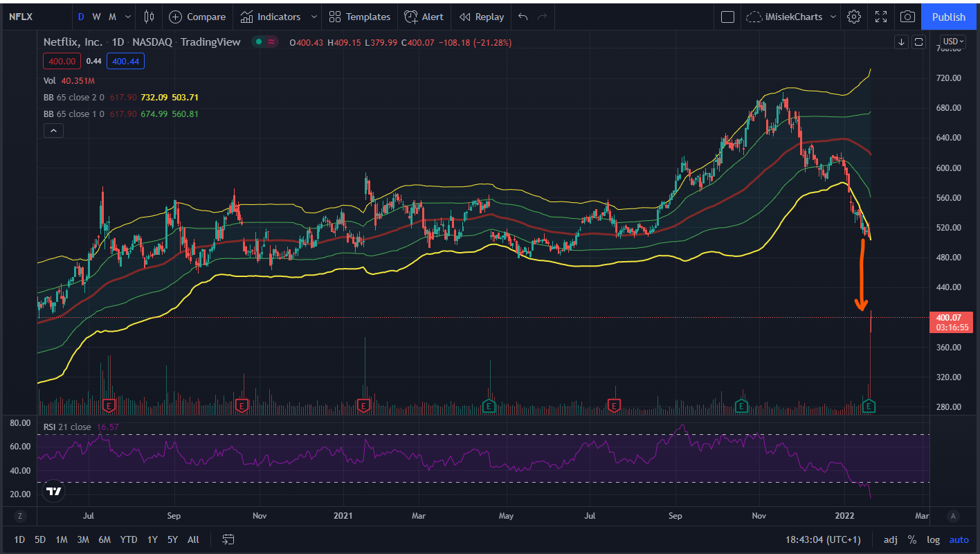The image size is (980, 554).
Task: Expand the Indicators favorites dropdown arrow
Action: (x=314, y=17)
